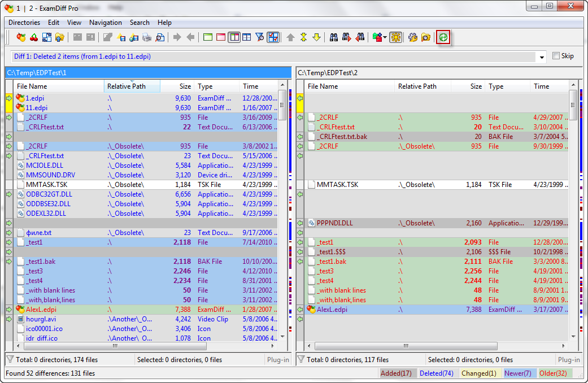Click the green-and-red folders plus toolbar icon
588x383 pixels.
pyautogui.click(x=377, y=37)
